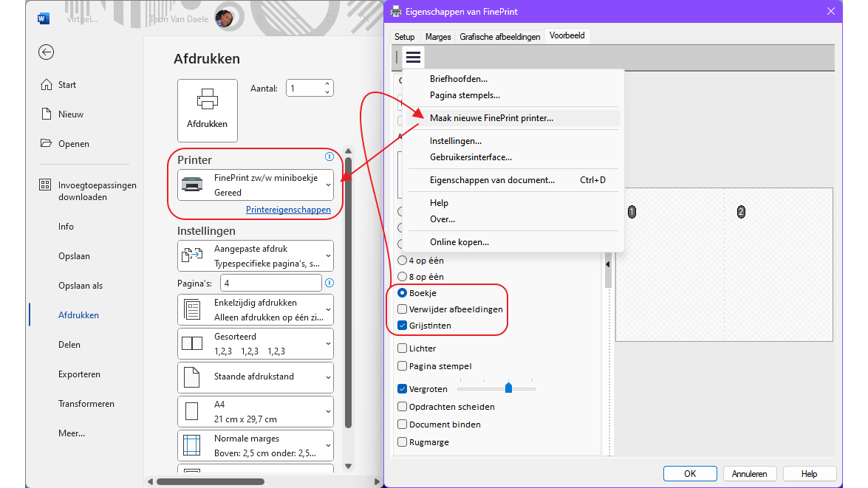Click the user profile picture in Word
This screenshot has height=488, width=868.
[x=224, y=18]
